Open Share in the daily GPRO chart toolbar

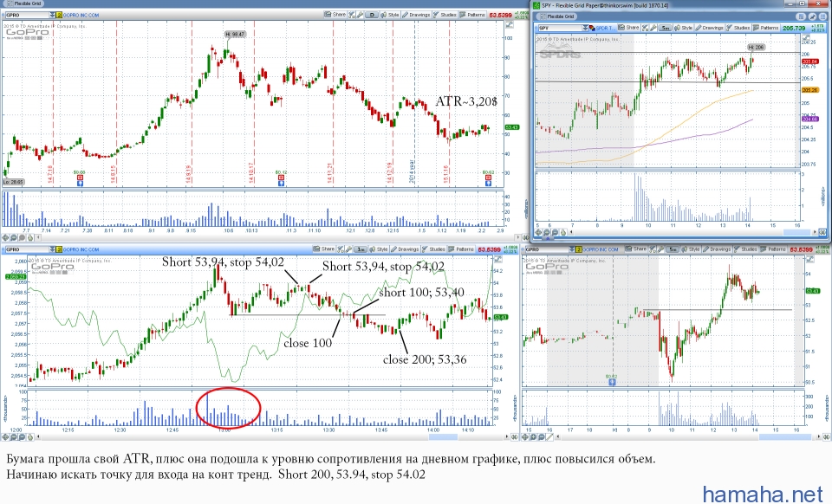pos(335,15)
